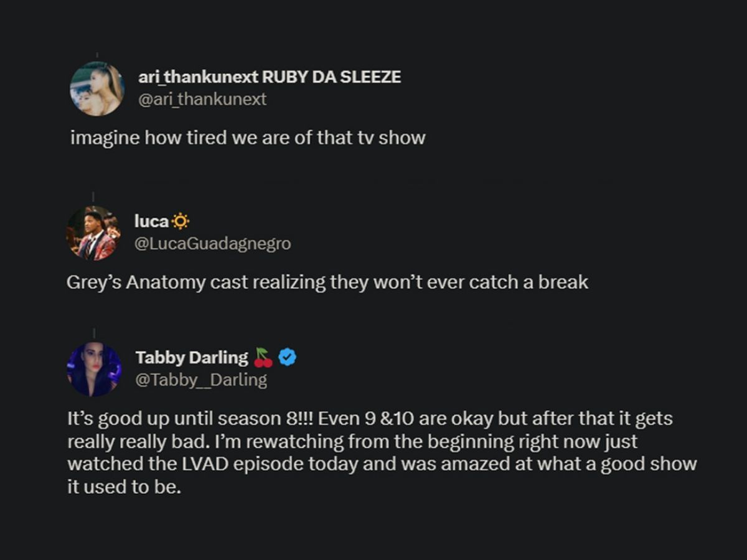
Task: Open the tweet about cast never catching a break
Action: [x=327, y=282]
